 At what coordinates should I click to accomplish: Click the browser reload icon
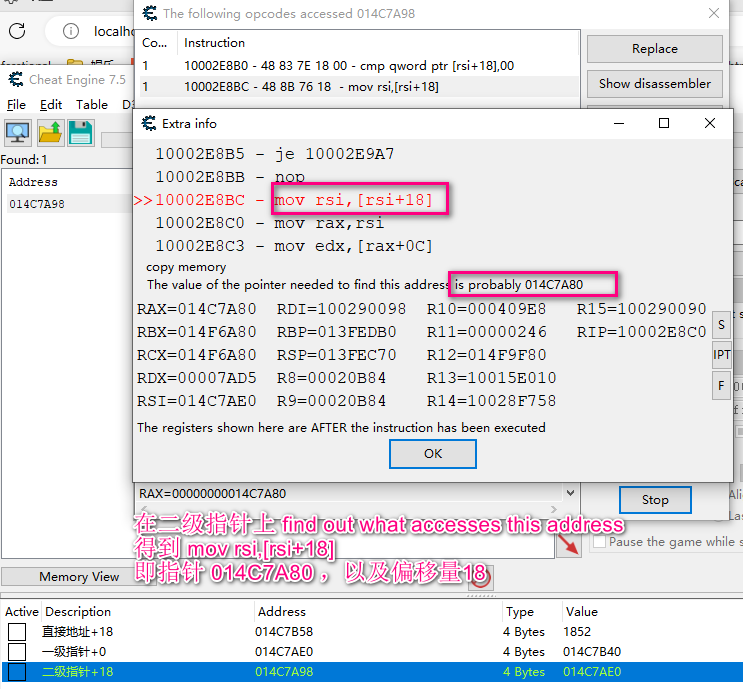17,31
